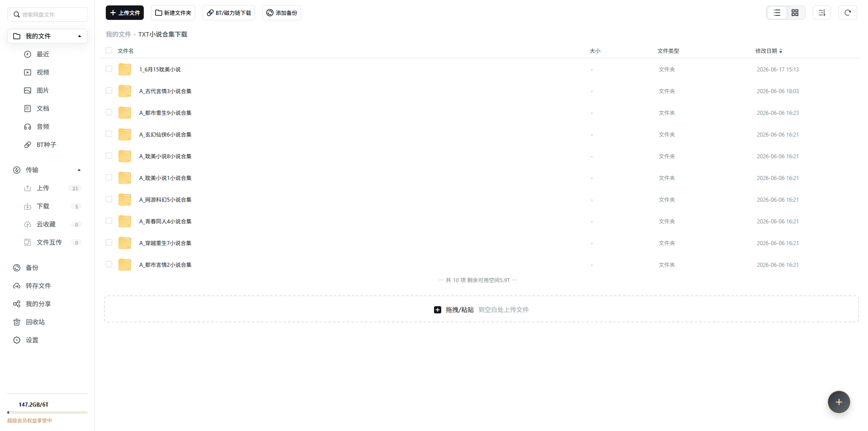
Task: Open the sort order options icon
Action: pyautogui.click(x=822, y=13)
